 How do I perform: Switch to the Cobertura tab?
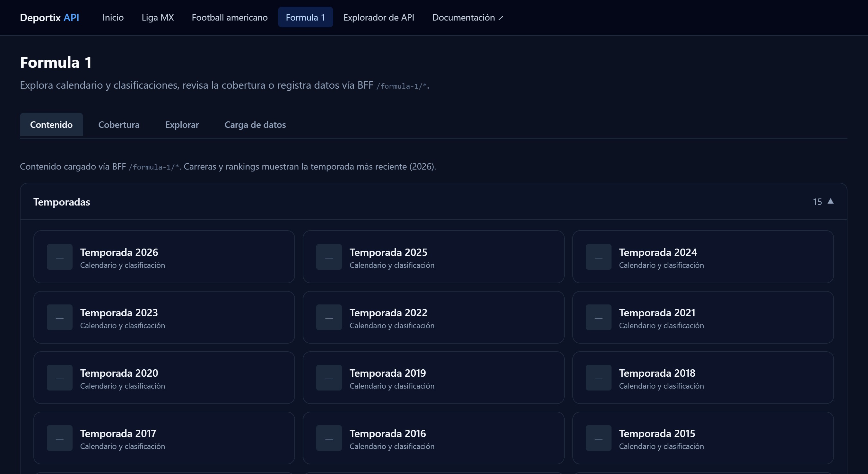tap(118, 124)
